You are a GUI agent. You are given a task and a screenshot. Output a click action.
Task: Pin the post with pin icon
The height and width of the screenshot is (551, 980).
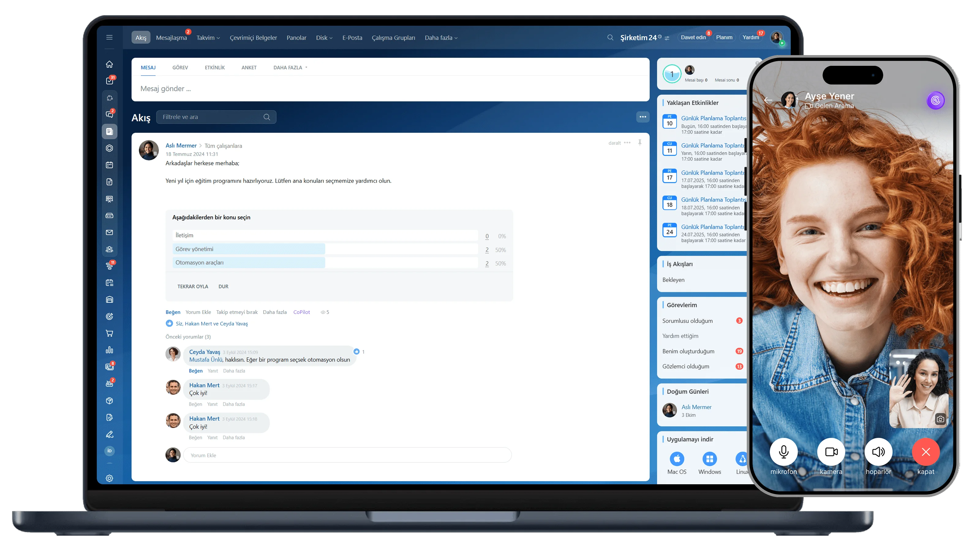tap(640, 143)
